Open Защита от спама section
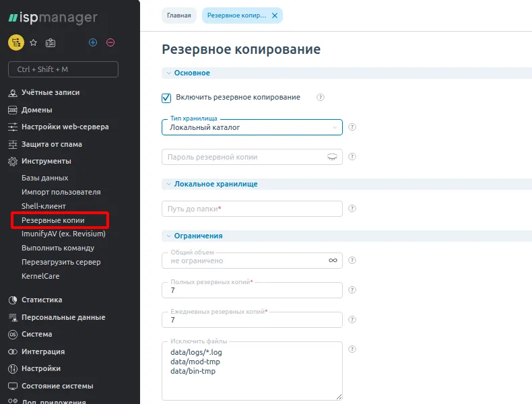 (x=52, y=144)
